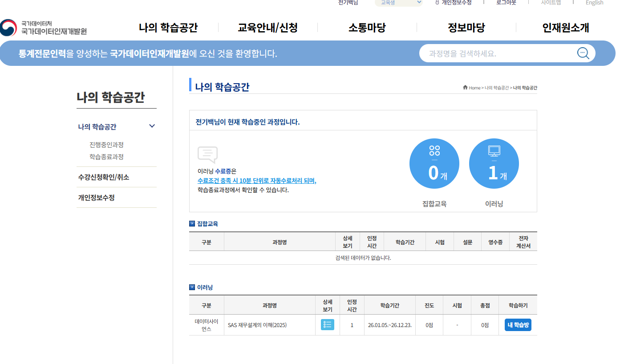Click the magnifying glass search icon
This screenshot has height=364, width=620.
[583, 53]
